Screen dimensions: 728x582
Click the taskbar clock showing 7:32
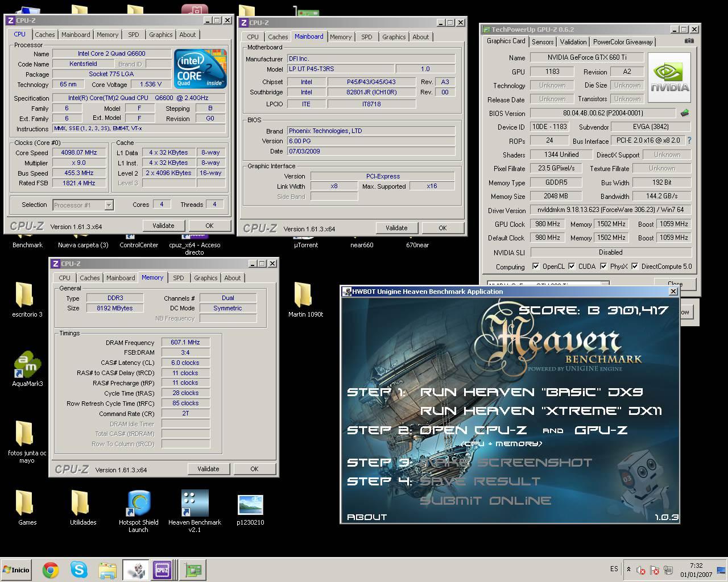[x=696, y=569]
